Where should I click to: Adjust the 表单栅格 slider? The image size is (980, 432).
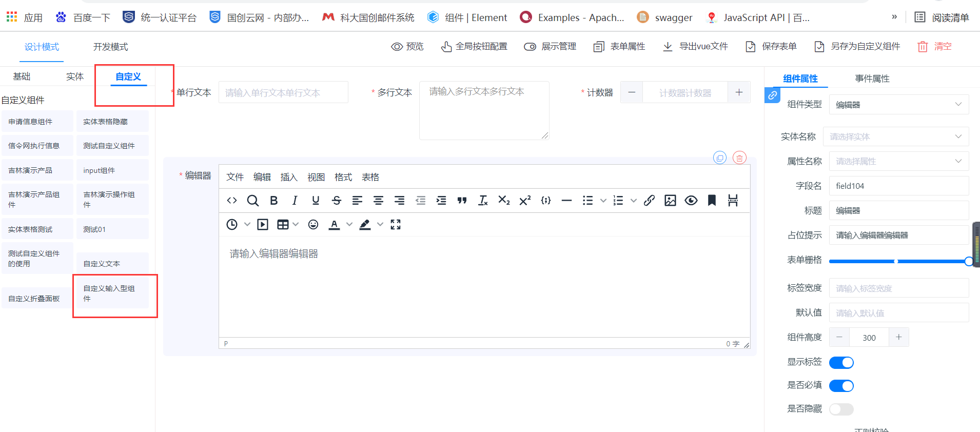click(x=899, y=261)
